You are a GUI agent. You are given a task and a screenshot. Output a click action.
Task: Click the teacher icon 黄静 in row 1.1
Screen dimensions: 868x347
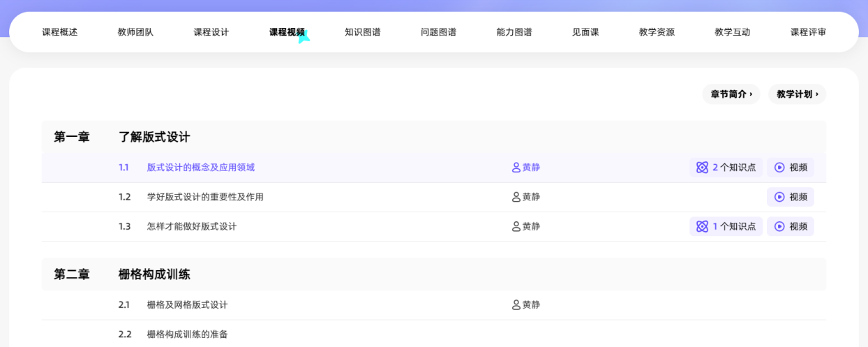coord(516,168)
